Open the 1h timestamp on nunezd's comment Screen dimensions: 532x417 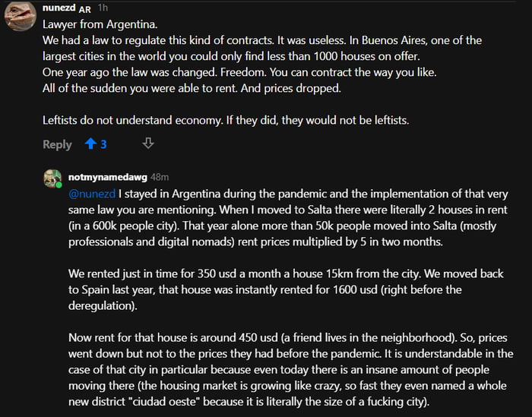[103, 8]
